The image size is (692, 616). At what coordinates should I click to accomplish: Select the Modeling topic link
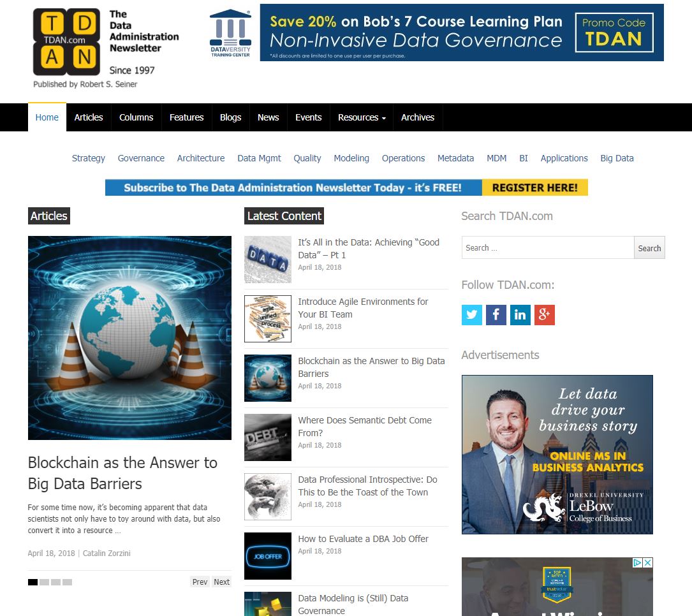(x=351, y=158)
